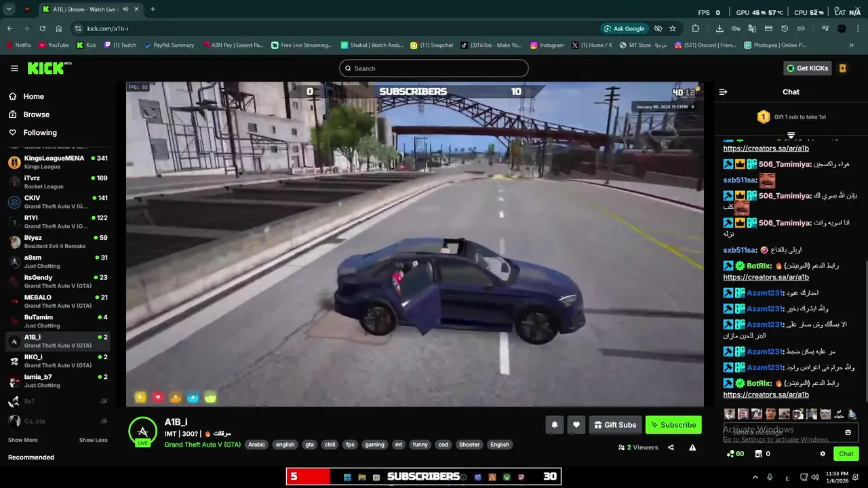Click the chill stream tag
The image size is (868, 488).
[330, 445]
